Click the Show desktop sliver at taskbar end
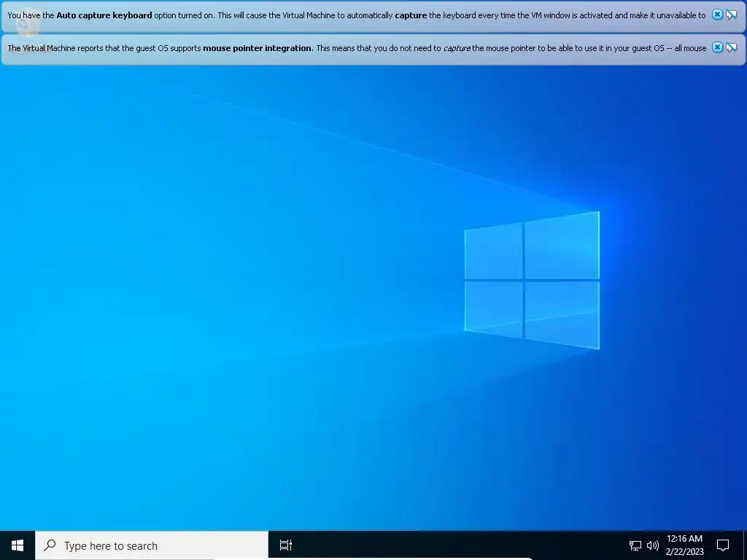The height and width of the screenshot is (560, 747). [745, 545]
